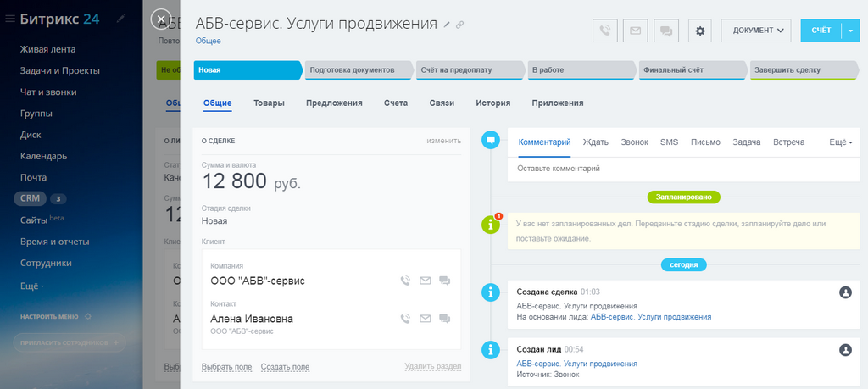Click the pencil icon next to Битрикс 24 logo

(121, 19)
